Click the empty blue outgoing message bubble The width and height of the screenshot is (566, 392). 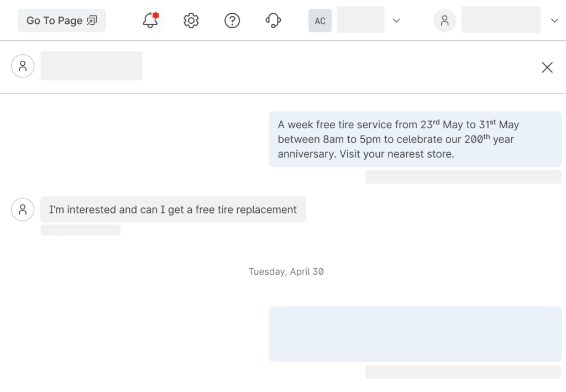415,334
